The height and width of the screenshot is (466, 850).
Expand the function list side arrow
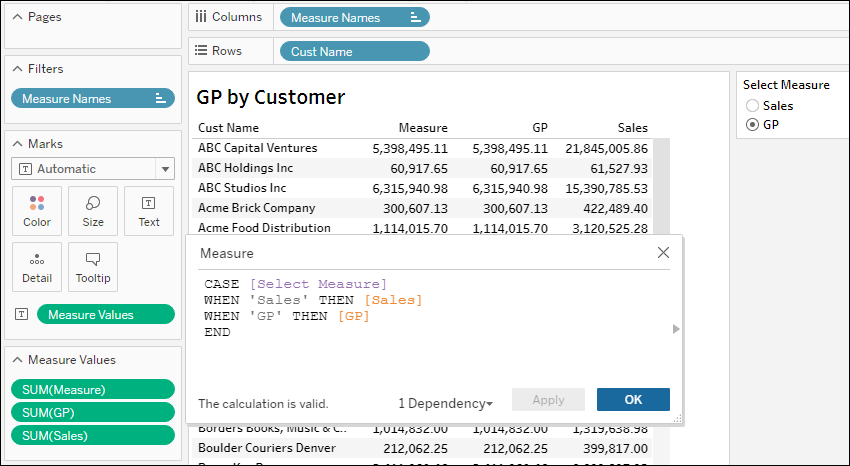pyautogui.click(x=677, y=328)
